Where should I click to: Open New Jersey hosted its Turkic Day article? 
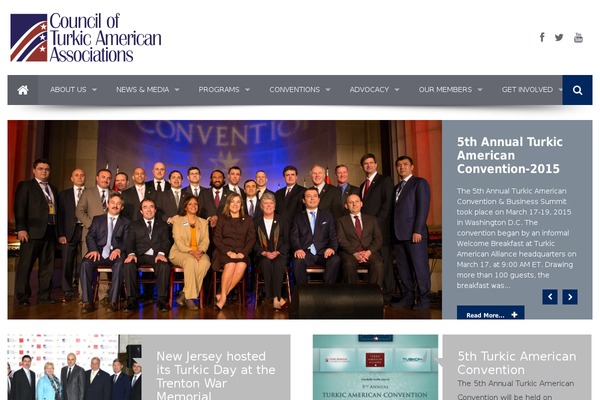click(x=215, y=375)
